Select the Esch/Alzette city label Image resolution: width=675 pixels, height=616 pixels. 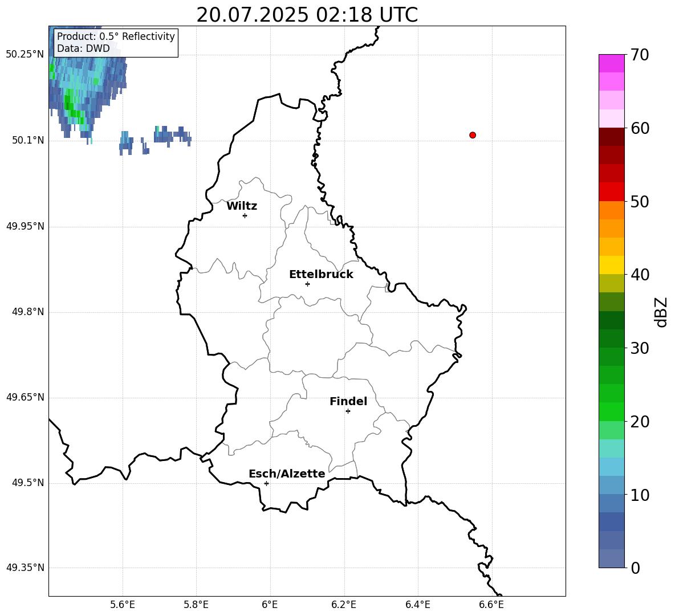click(x=287, y=474)
